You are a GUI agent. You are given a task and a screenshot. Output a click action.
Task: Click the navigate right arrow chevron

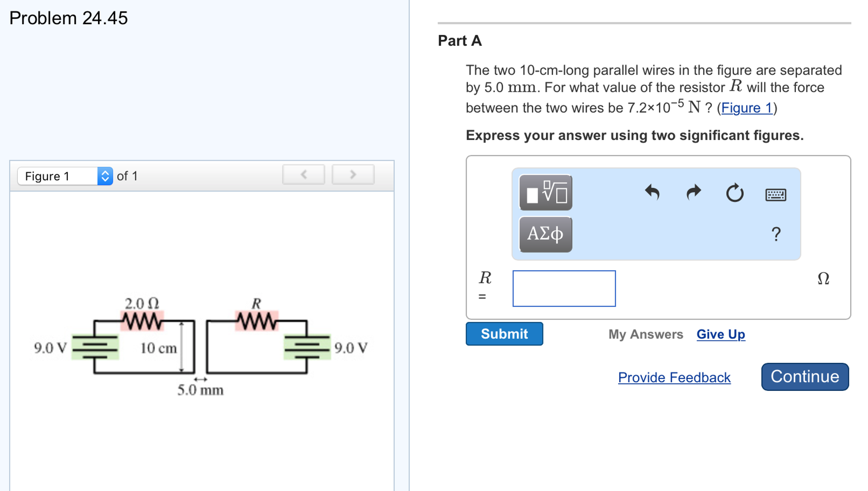coord(353,176)
